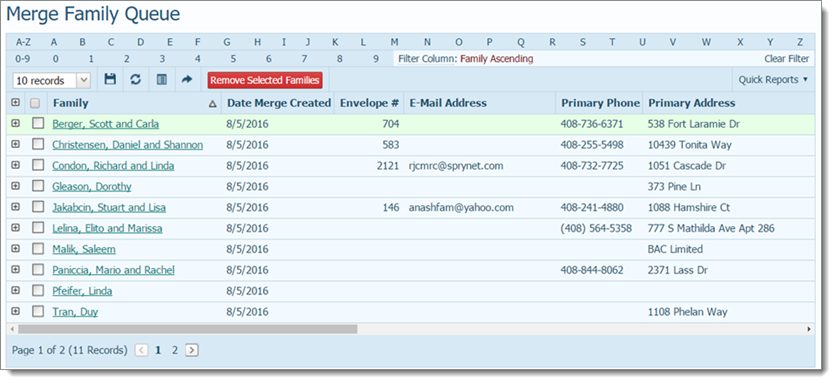Click the refresh grid icon
The width and height of the screenshot is (835, 383).
pos(136,79)
